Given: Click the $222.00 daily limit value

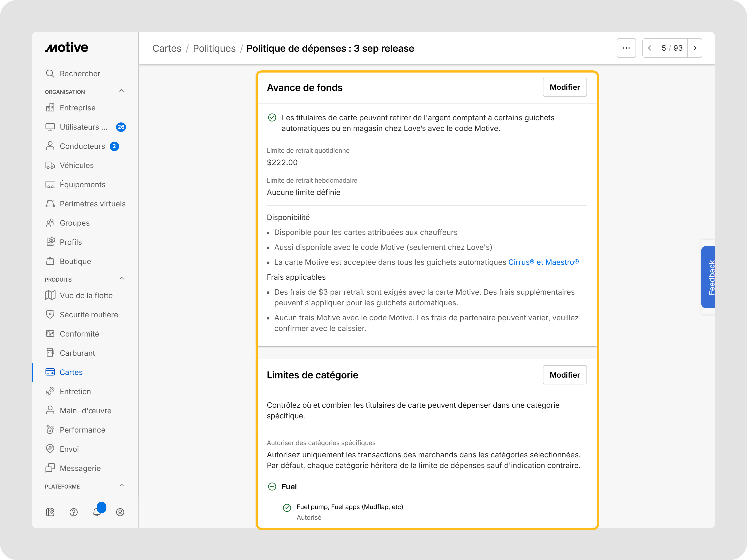Looking at the screenshot, I should pyautogui.click(x=282, y=162).
